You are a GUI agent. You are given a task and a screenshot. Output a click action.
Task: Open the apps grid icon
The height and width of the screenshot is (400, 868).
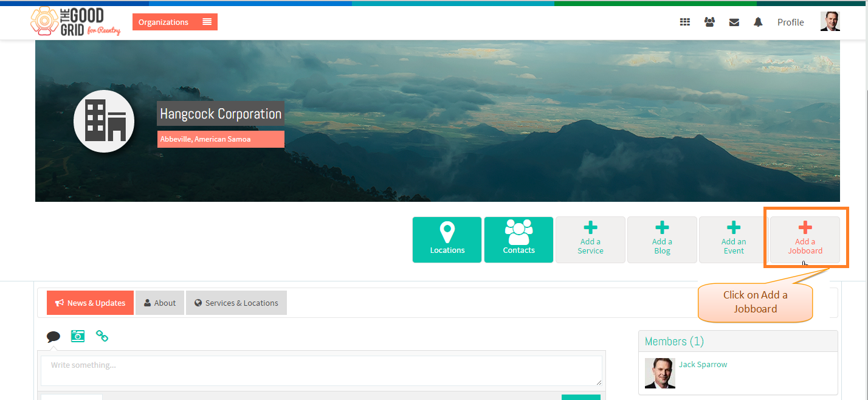click(x=685, y=22)
